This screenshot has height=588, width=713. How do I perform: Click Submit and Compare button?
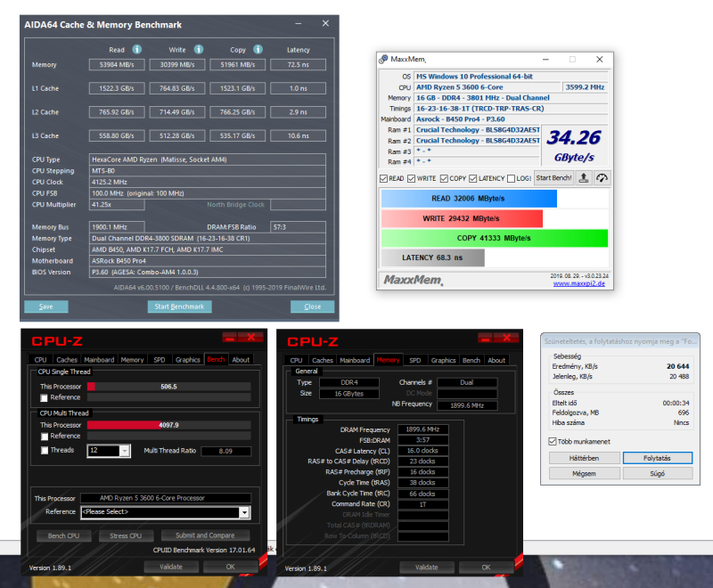pos(205,535)
